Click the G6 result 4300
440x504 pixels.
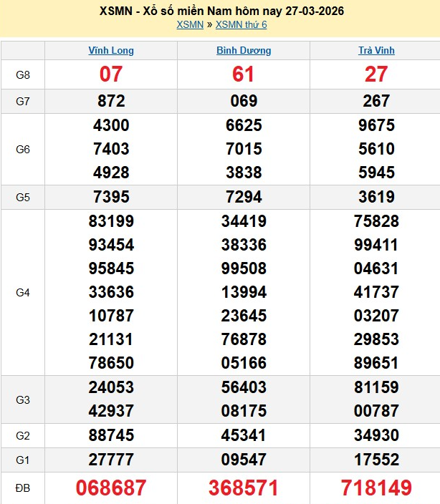(111, 126)
